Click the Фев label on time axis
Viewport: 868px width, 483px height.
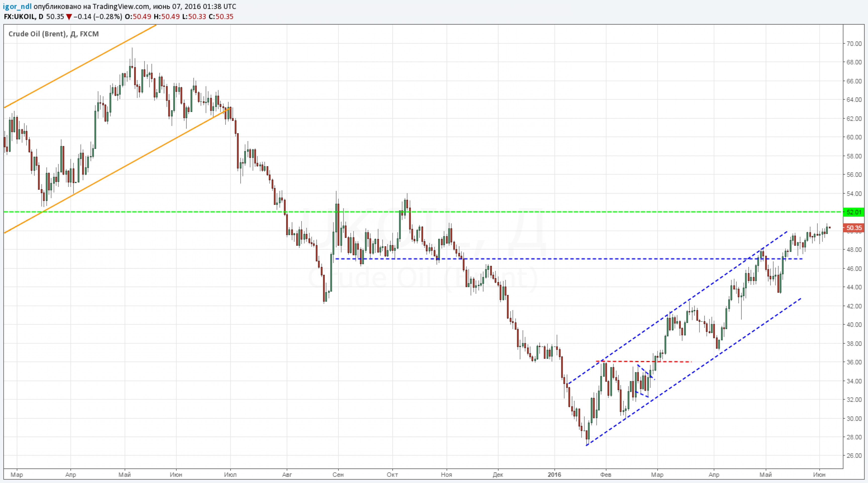[x=606, y=474]
